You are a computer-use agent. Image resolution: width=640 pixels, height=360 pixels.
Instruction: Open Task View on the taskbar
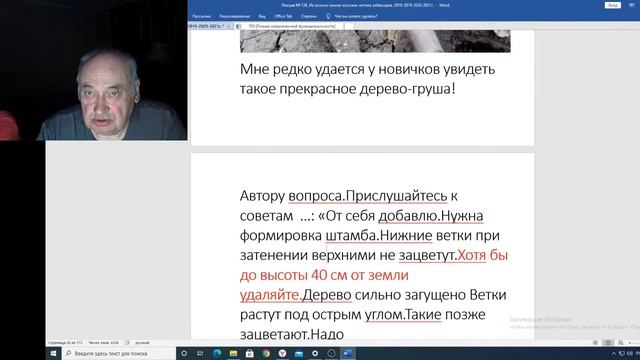tap(200, 353)
